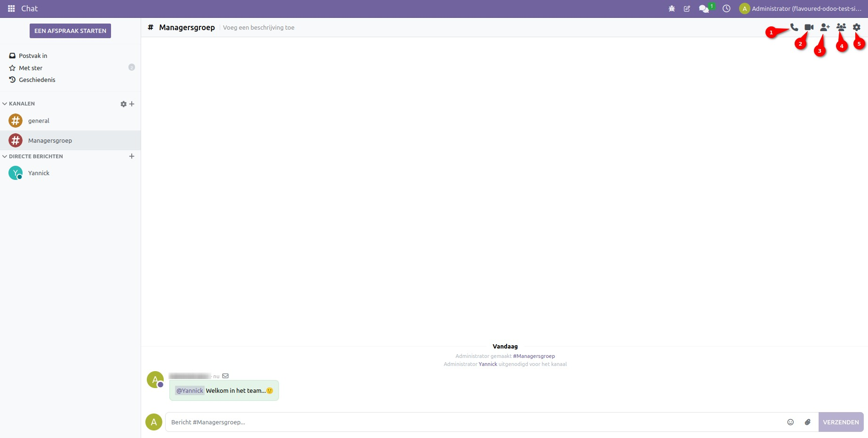Open channel management via the KANALEN gear
Viewport: 868px width, 438px height.
click(x=123, y=104)
